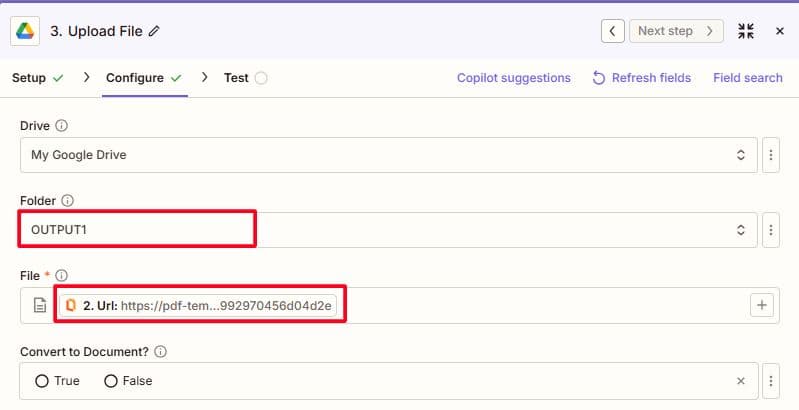Click the 3. Upload File title
Screen dimensions: 799x410
(96, 31)
